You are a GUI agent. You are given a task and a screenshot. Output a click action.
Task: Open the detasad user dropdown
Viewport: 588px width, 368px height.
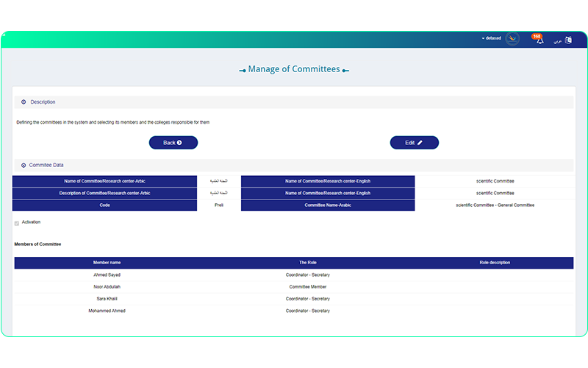pos(491,38)
